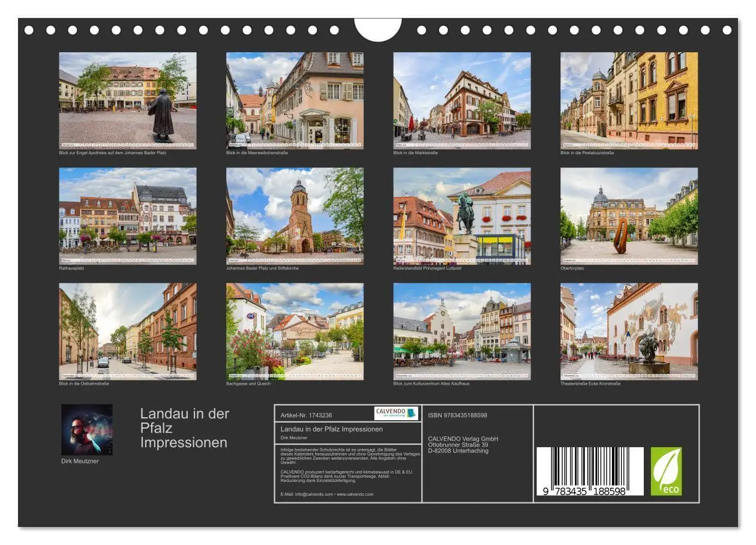Click caption 'Blick in die Meerweibchenstraße'
Viewport: 756px width, 545px height.
257,153
